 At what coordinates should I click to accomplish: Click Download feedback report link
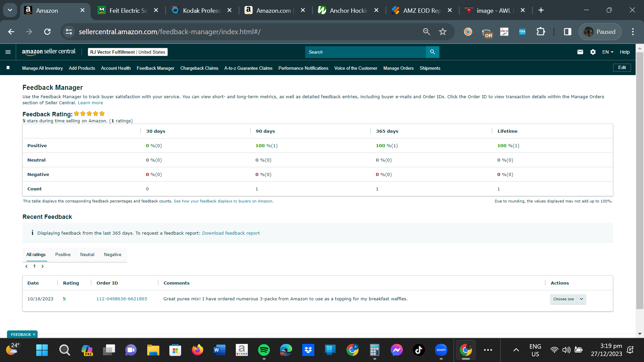coord(231,233)
